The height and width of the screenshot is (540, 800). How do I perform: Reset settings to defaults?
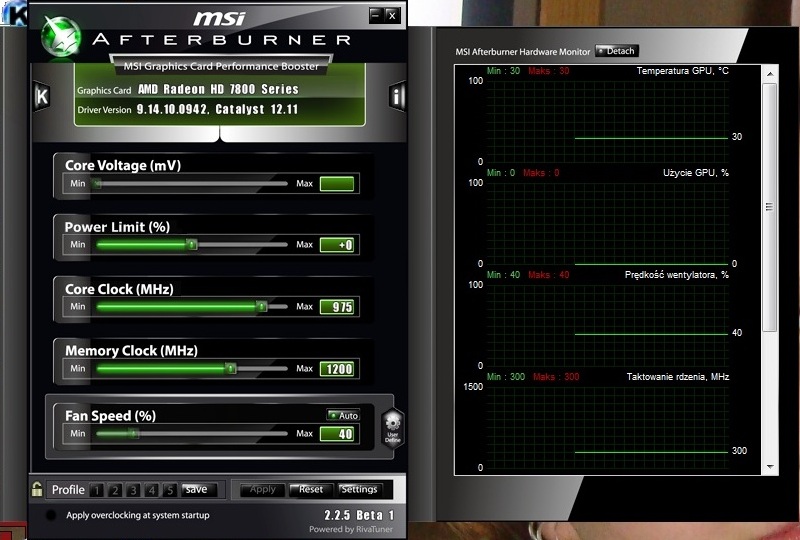(x=311, y=489)
